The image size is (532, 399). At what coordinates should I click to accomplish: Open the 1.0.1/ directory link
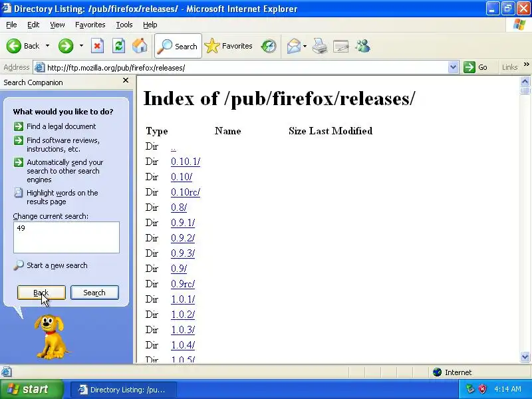coord(183,299)
